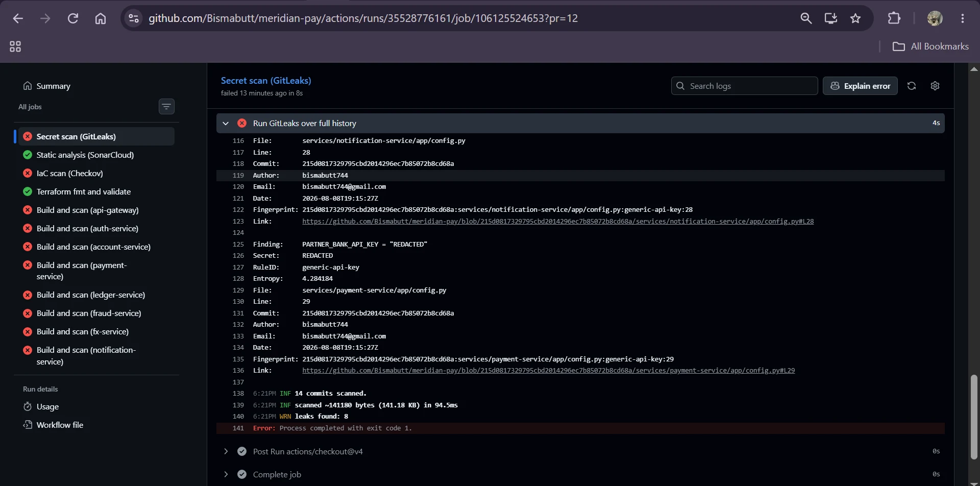Open site information icon in address bar
The image size is (980, 486).
pyautogui.click(x=134, y=18)
